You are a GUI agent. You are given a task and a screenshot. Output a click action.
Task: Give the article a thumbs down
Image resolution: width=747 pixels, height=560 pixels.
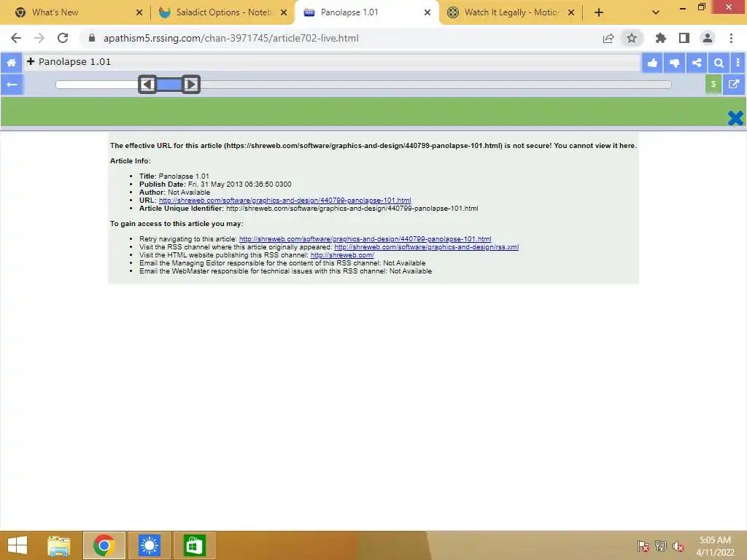click(x=675, y=63)
